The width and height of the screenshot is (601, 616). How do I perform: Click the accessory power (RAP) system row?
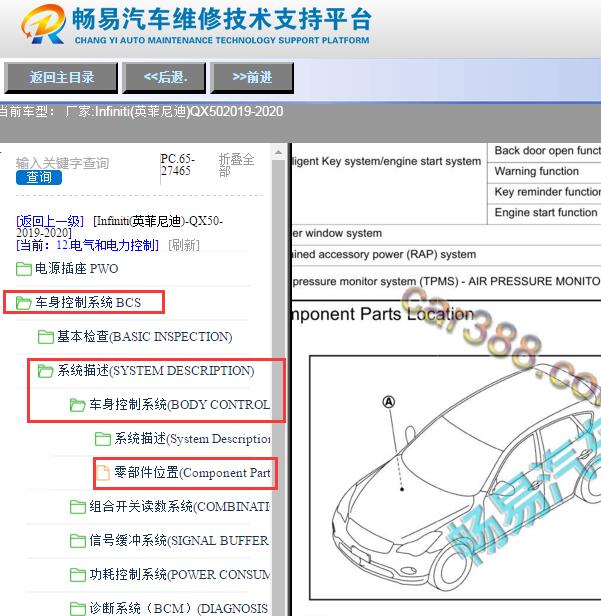pyautogui.click(x=446, y=255)
